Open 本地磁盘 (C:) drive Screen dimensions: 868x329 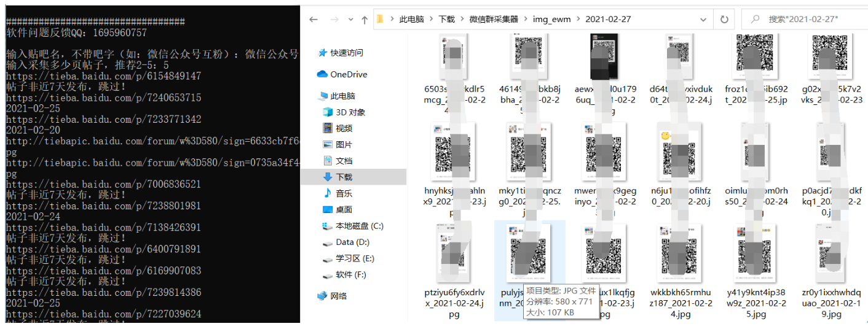(360, 226)
